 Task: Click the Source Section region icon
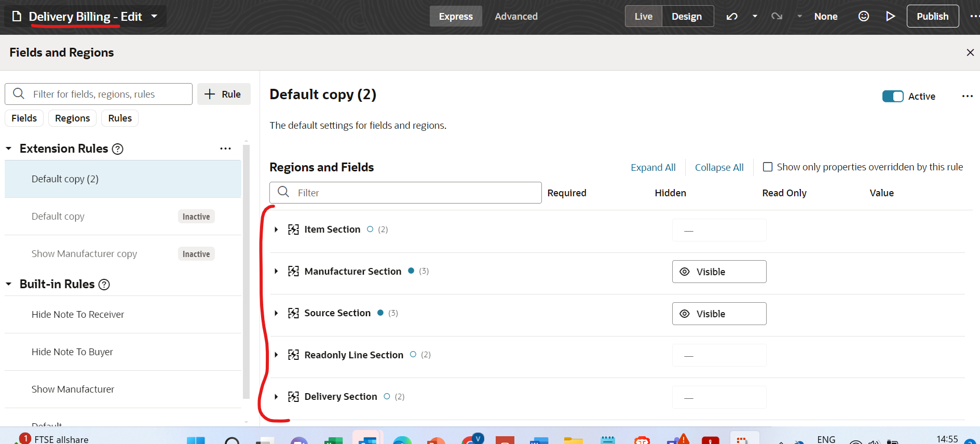tap(293, 313)
